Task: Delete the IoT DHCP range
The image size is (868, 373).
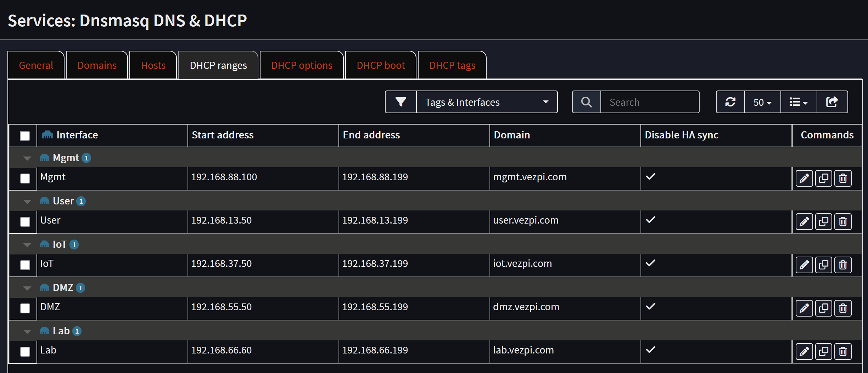Action: 843,265
